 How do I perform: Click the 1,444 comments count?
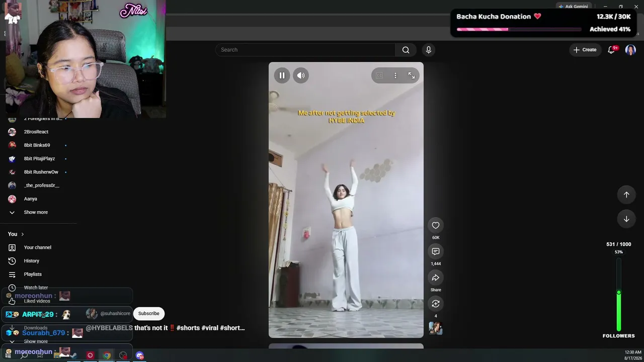[x=436, y=264]
